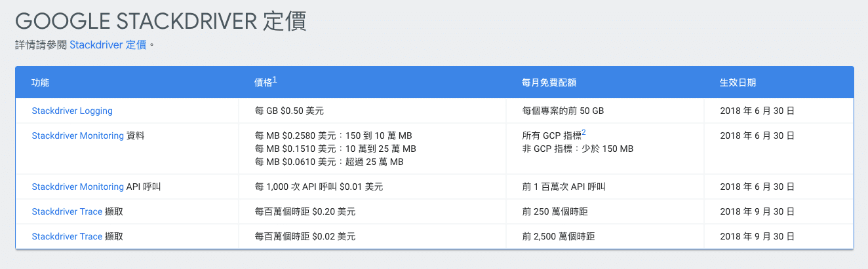Select the 每月免費配額 column header
Image resolution: width=868 pixels, height=269 pixels.
point(549,83)
